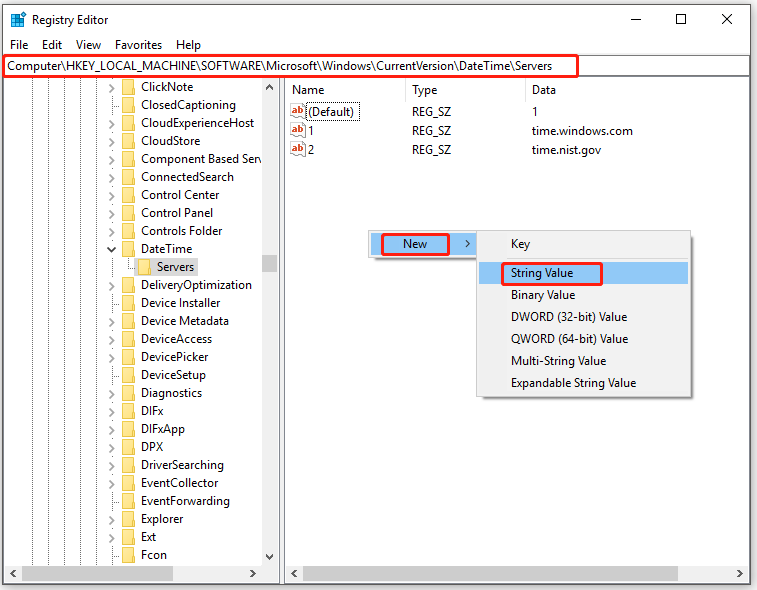Click the Servers folder icon
757x590 pixels.
coord(144,267)
